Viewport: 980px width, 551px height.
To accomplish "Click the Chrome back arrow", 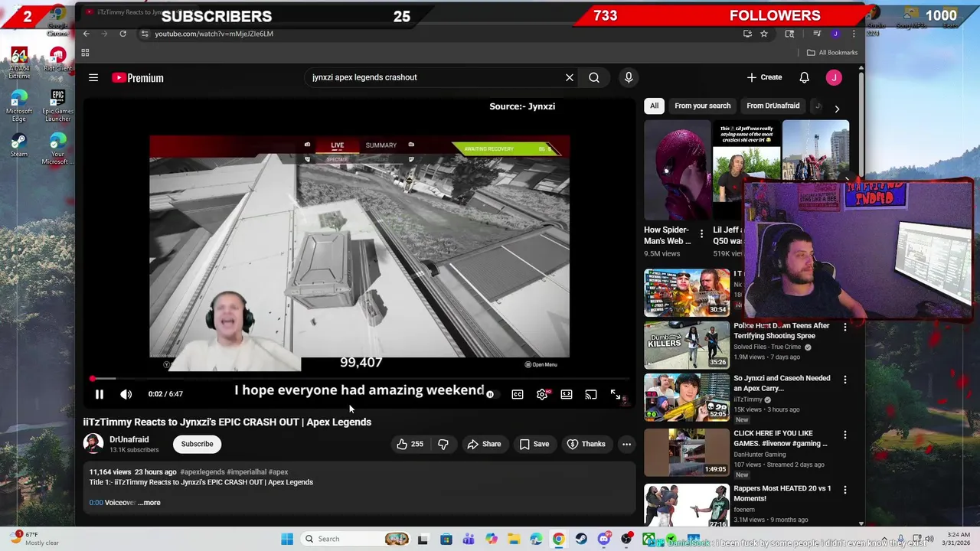I will pos(87,34).
